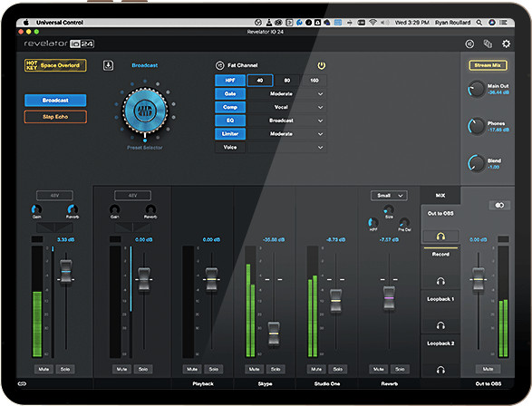Click the link icon at bottom left
This screenshot has width=532, height=406.
[22, 383]
